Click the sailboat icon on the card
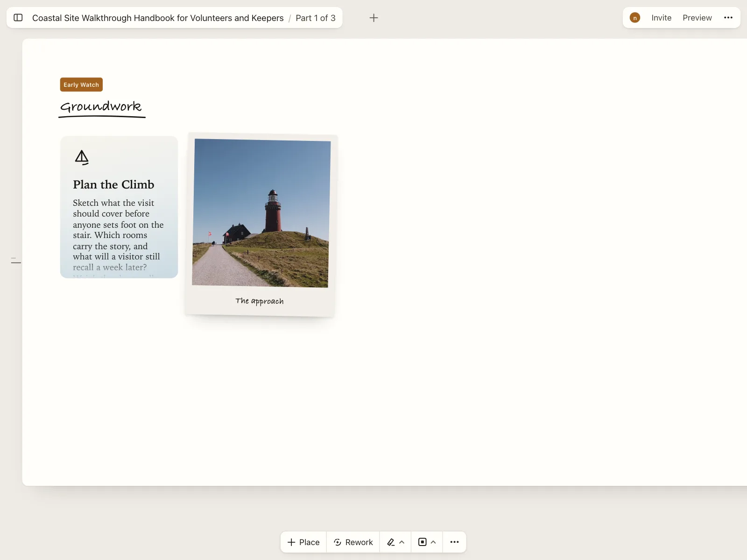This screenshot has width=747, height=560. coord(82,158)
